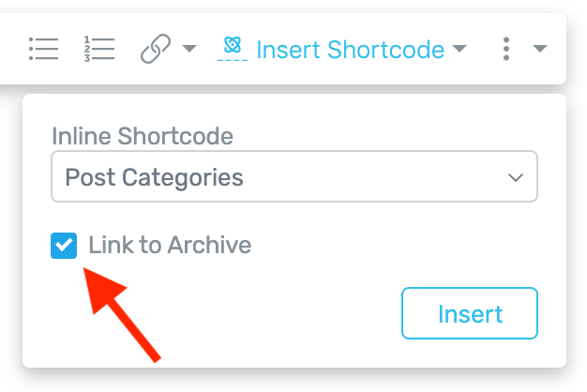Click the three vertical dots icon
This screenshot has width=587, height=392.
506,49
